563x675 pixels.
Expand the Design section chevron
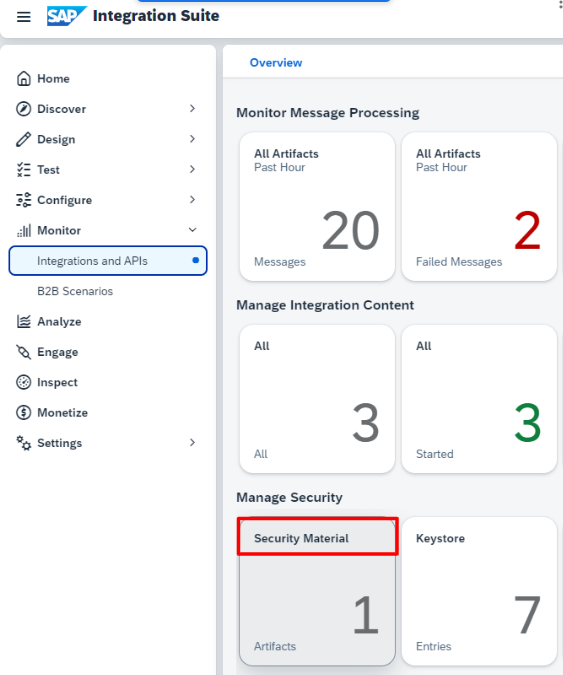[192, 139]
